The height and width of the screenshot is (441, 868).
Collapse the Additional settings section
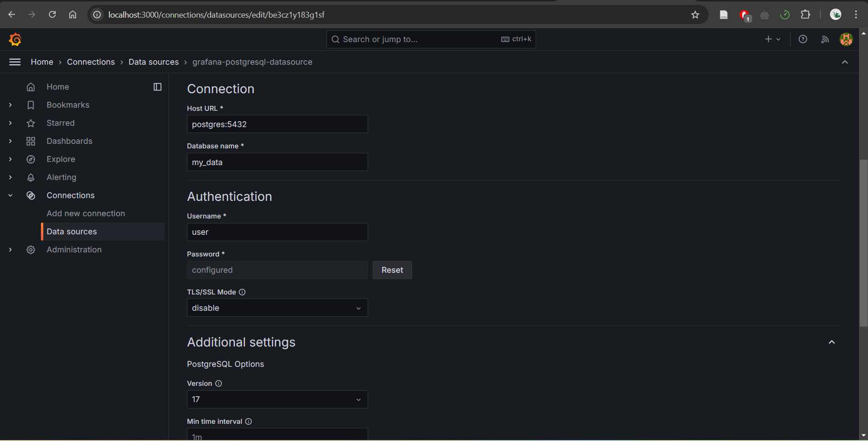pyautogui.click(x=832, y=342)
